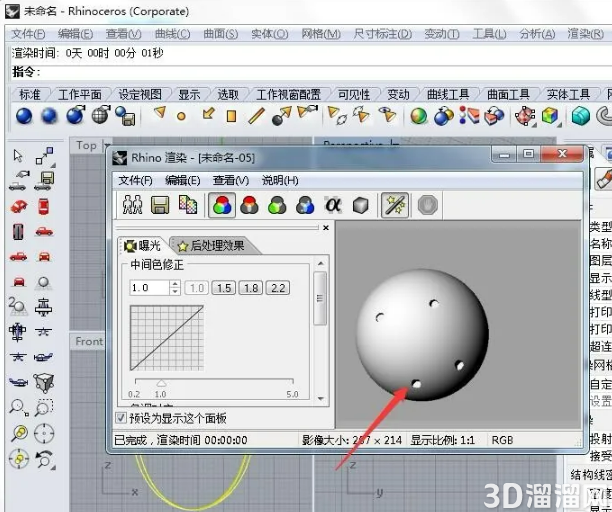Switch to 曝光 tab
Viewport: 612px width, 512px height.
click(x=142, y=245)
